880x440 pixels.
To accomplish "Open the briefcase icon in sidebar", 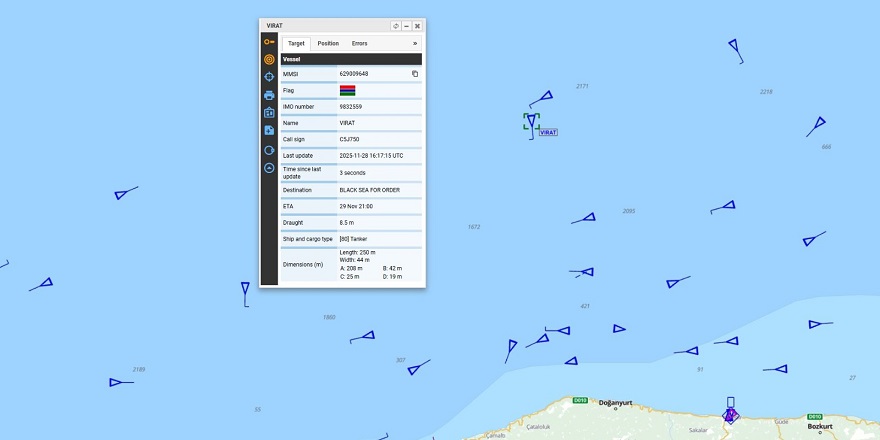I will [x=269, y=113].
